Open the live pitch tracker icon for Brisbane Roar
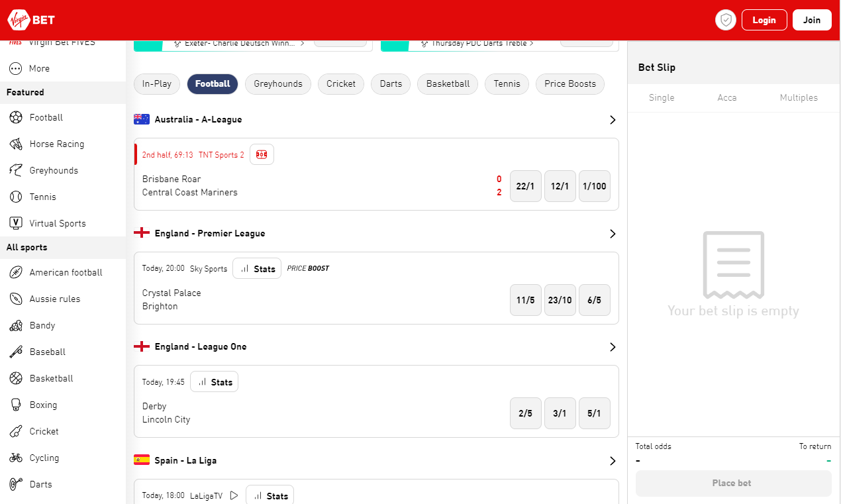The height and width of the screenshot is (504, 841). point(262,154)
